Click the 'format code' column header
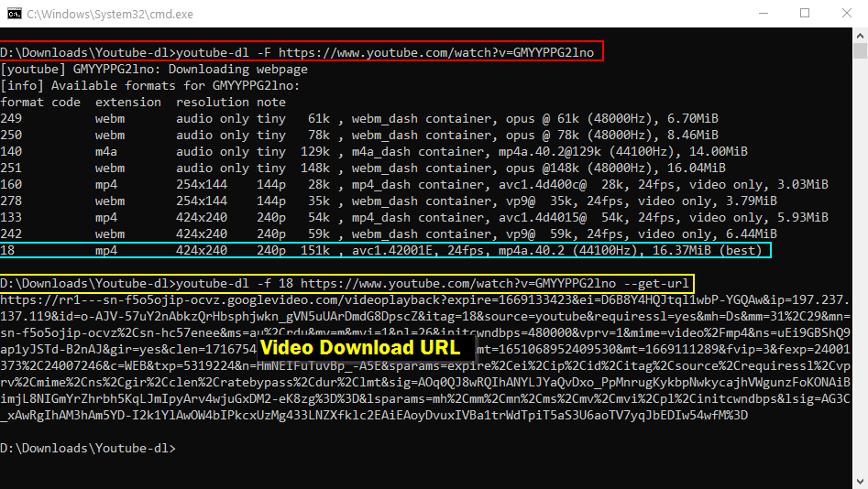The image size is (868, 489). pos(40,103)
